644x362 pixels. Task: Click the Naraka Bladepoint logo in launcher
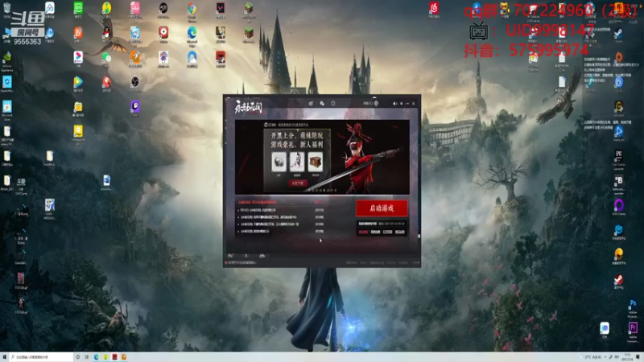pos(248,107)
